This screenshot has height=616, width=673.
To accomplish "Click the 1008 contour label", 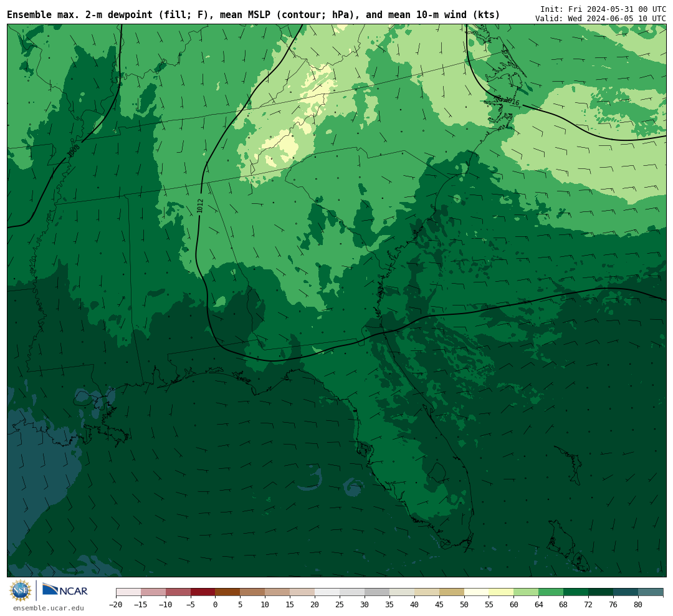I will tap(74, 151).
